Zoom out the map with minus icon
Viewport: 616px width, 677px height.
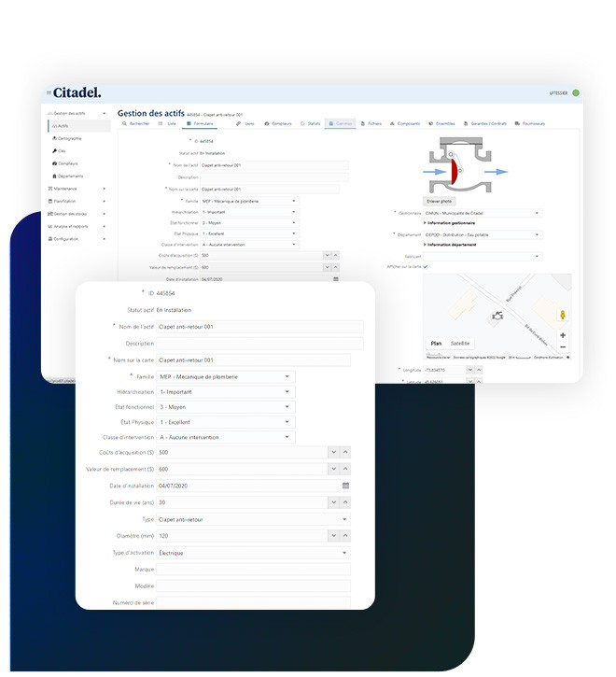point(563,347)
